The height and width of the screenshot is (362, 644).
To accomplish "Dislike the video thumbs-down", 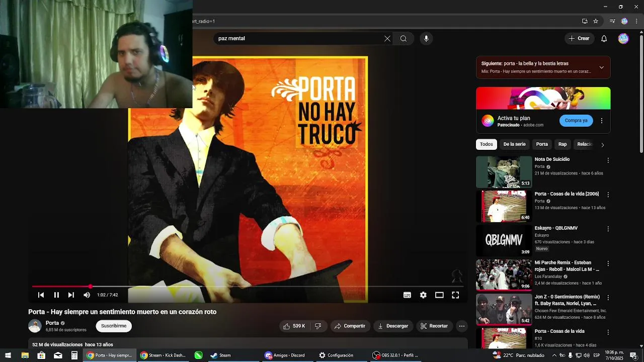I will coord(318,326).
